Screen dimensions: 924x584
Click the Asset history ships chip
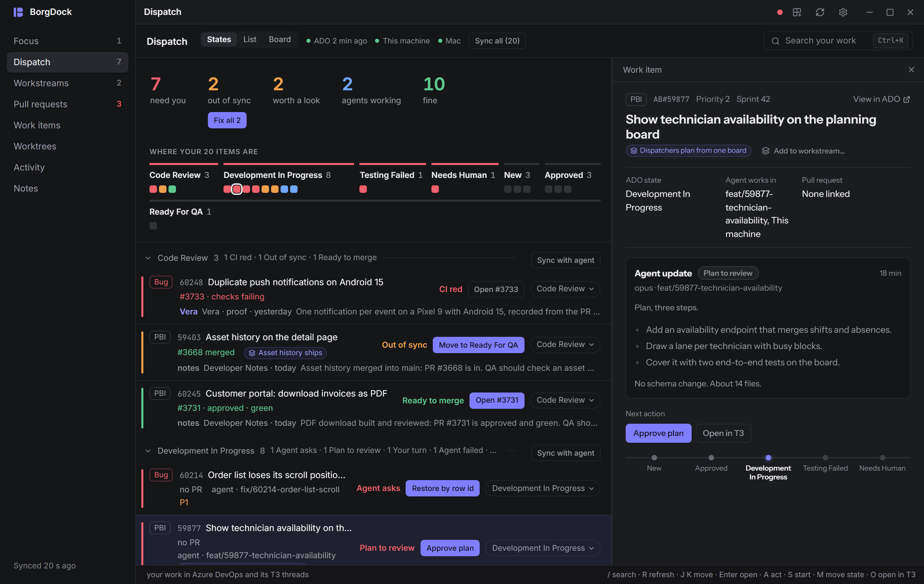click(285, 353)
